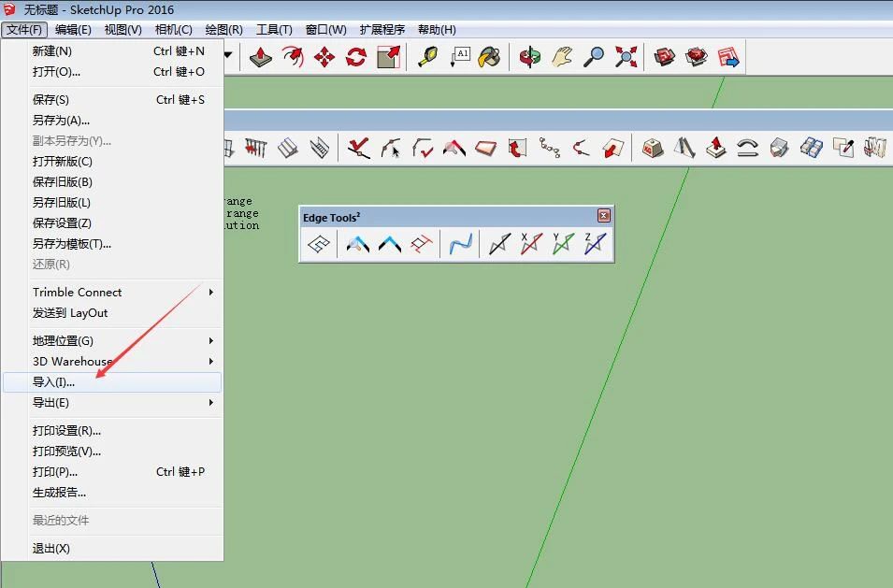This screenshot has width=893, height=588.
Task: Choose 退出(X) to quit SketchUp
Action: point(112,548)
